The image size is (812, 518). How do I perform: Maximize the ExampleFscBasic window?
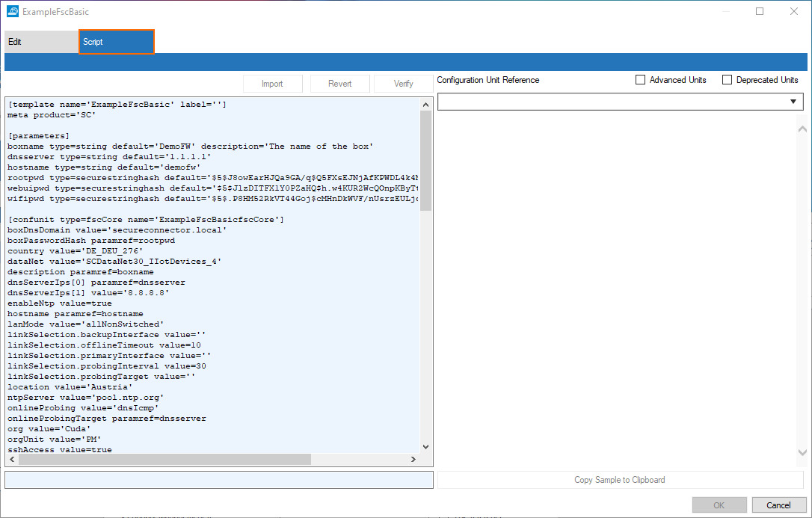pyautogui.click(x=760, y=11)
